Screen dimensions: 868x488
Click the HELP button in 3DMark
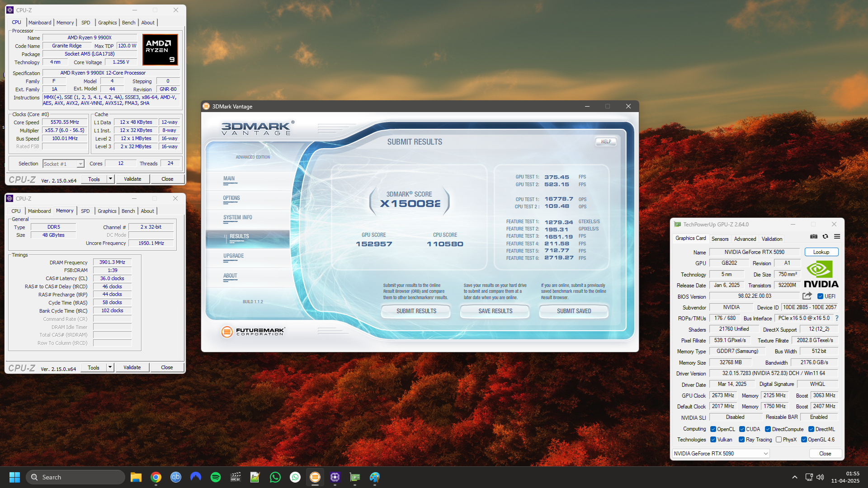point(606,142)
